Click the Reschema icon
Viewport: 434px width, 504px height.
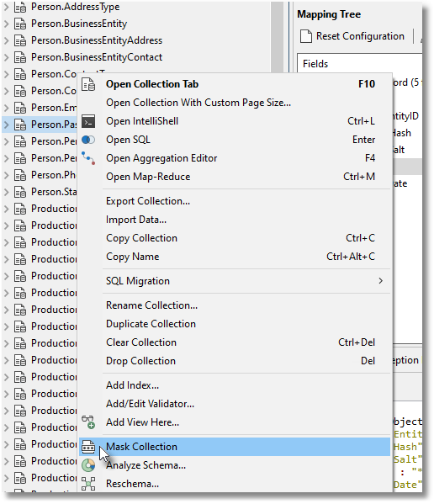coord(88,484)
